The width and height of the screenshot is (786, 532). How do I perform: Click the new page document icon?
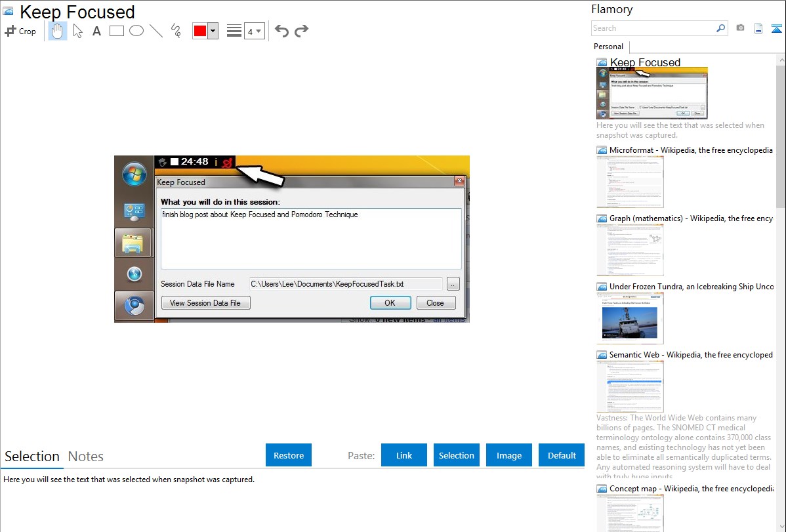click(x=758, y=28)
